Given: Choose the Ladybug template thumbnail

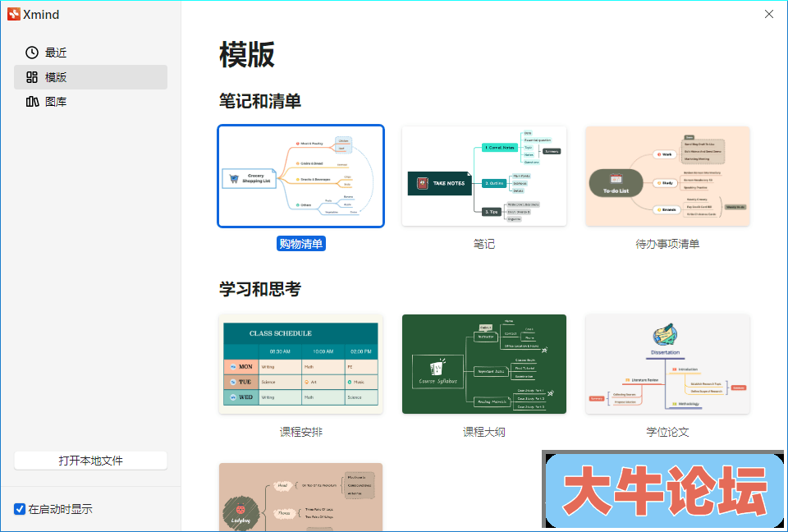Looking at the screenshot, I should pyautogui.click(x=300, y=497).
